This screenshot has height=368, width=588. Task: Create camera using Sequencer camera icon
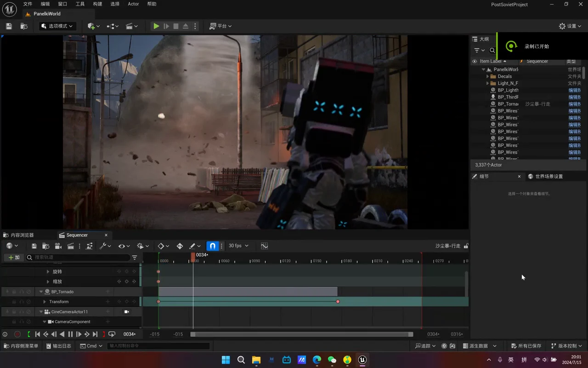(x=58, y=246)
